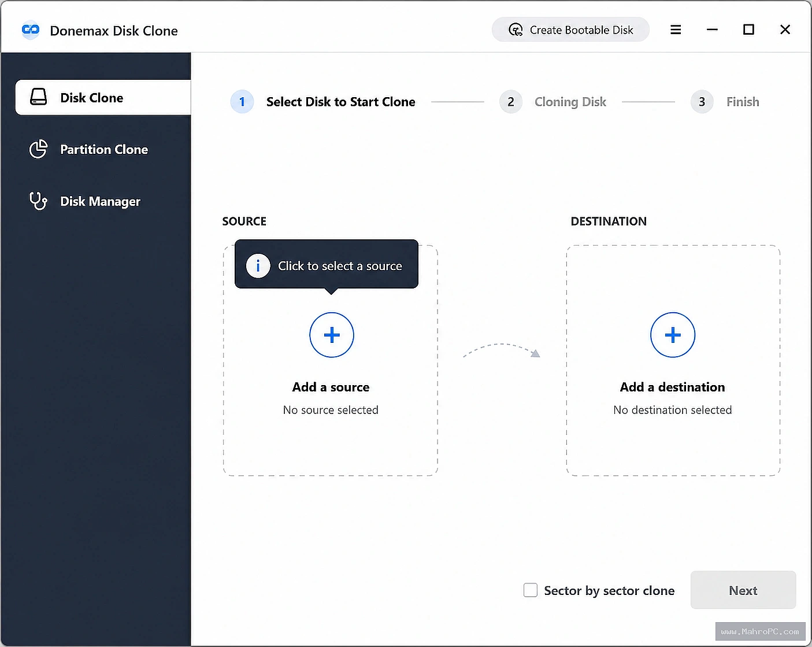812x647 pixels.
Task: Select the Disk Clone sidebar tab
Action: pyautogui.click(x=103, y=98)
